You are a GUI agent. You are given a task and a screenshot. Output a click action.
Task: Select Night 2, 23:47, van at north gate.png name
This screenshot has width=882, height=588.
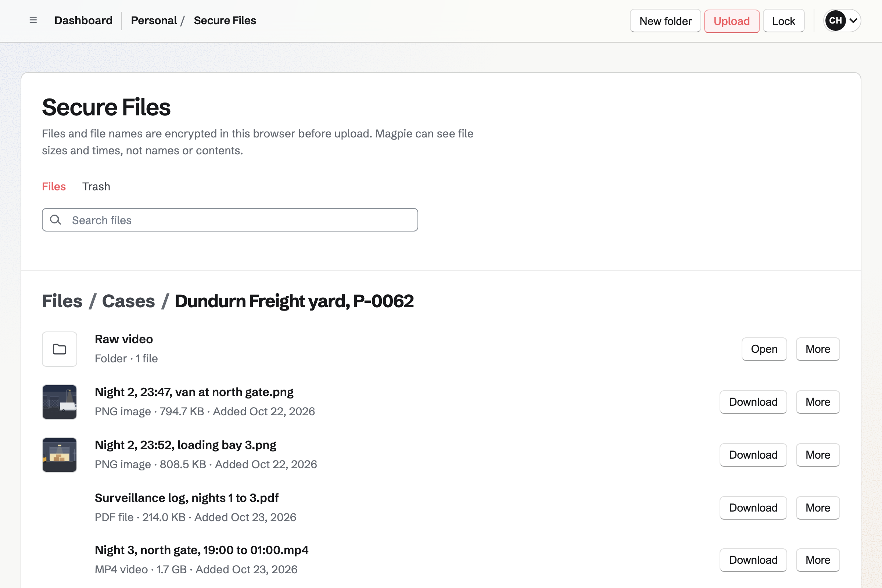point(194,392)
